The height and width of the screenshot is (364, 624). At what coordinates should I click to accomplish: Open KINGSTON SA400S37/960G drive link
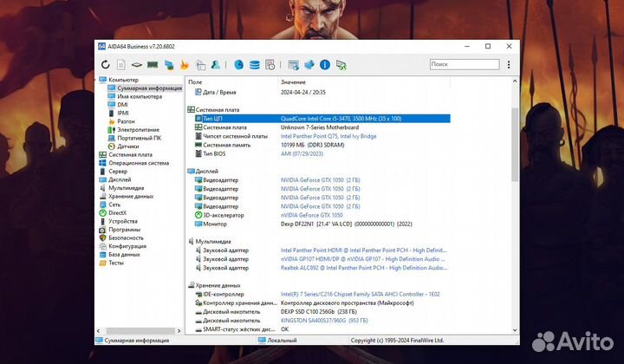click(324, 321)
